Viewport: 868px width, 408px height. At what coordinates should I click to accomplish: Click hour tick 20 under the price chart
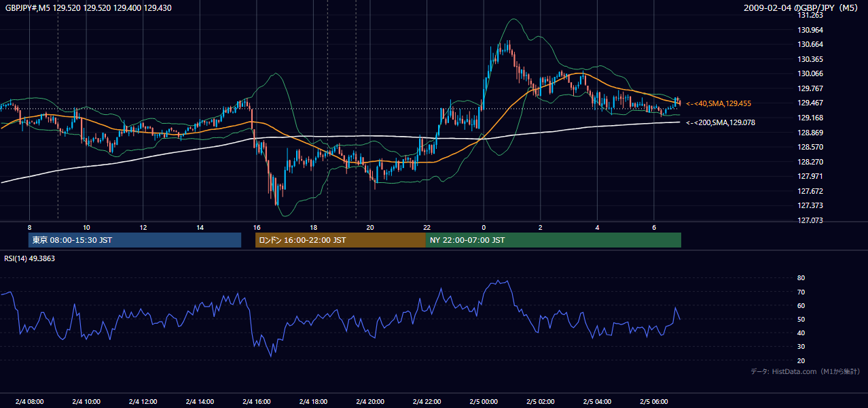tap(370, 227)
